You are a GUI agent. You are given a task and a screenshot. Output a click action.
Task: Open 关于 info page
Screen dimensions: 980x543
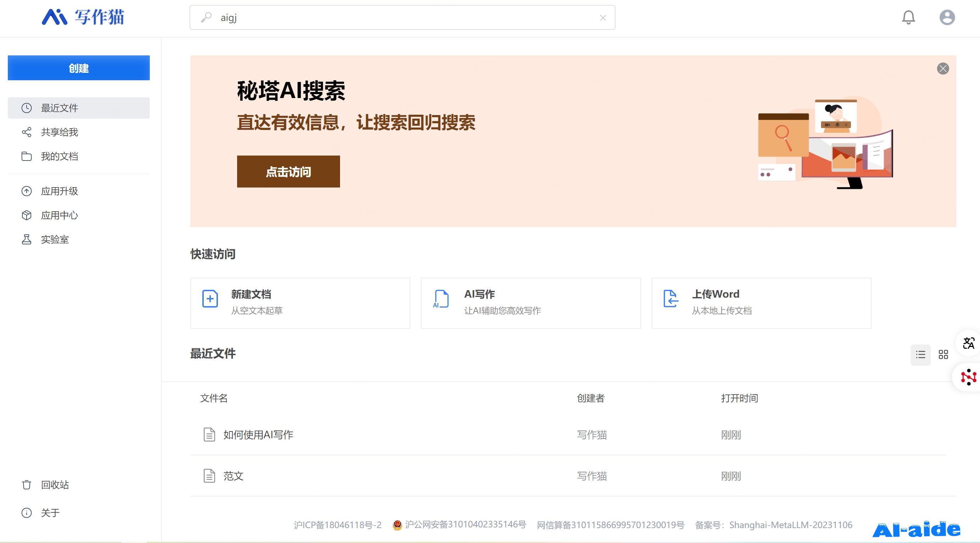coord(79,512)
